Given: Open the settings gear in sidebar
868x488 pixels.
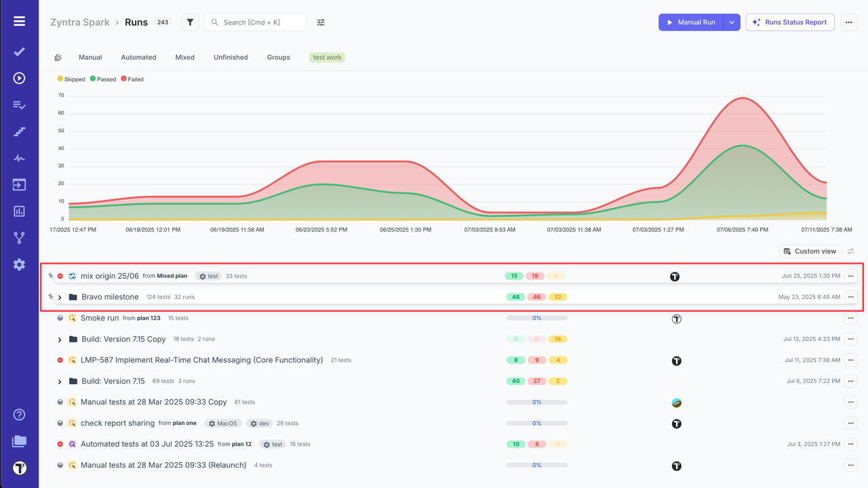Looking at the screenshot, I should click(19, 265).
